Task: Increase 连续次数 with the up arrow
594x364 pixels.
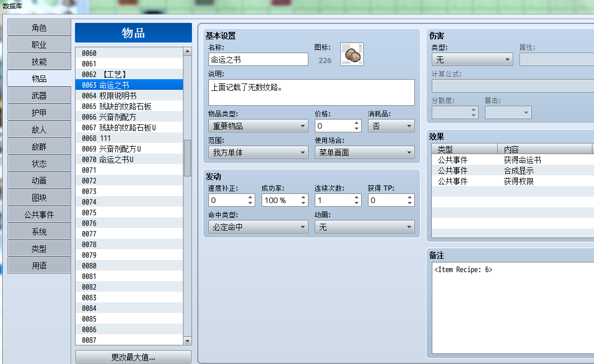Action: (x=356, y=198)
